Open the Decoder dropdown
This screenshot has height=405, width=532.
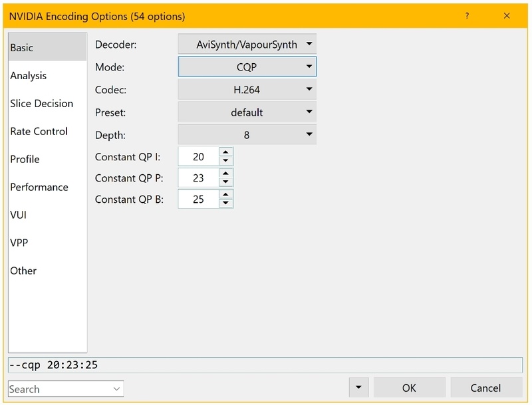point(247,45)
